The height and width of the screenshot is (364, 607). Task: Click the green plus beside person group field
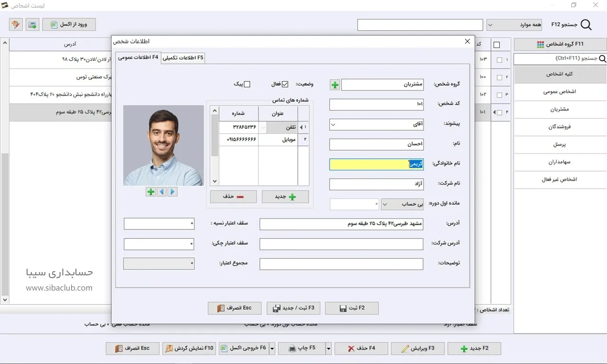335,85
